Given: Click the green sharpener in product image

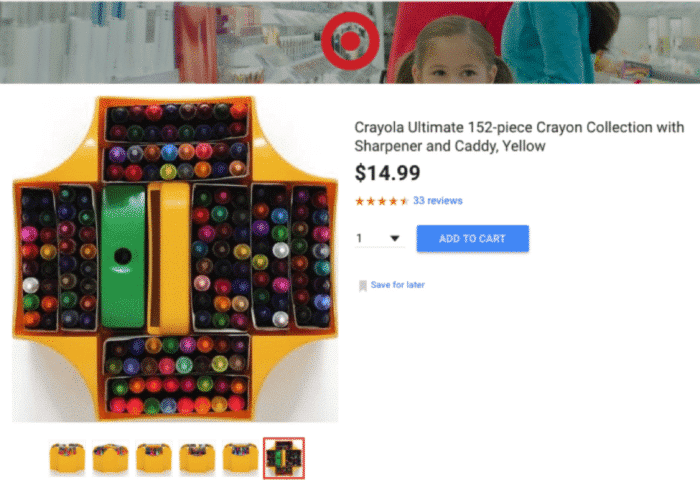Looking at the screenshot, I should (123, 257).
